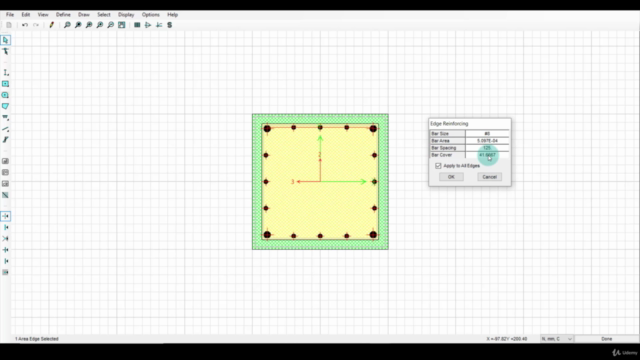Click the Bar Spacing label cell

[447, 148]
